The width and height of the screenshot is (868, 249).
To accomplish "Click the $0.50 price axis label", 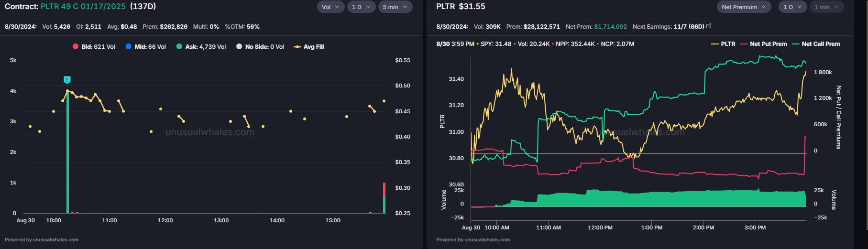I will point(403,86).
